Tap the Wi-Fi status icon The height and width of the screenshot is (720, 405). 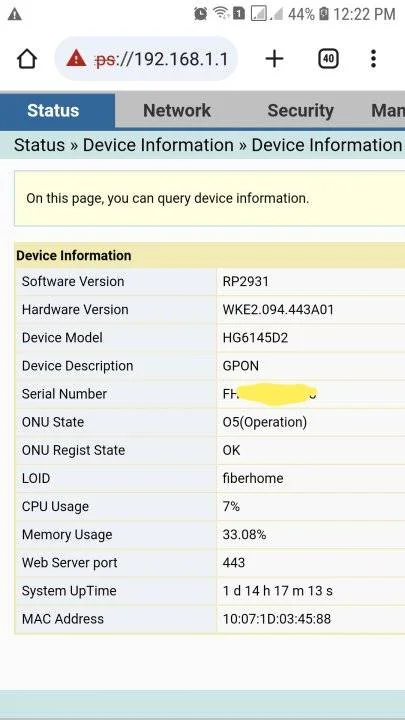click(x=221, y=14)
